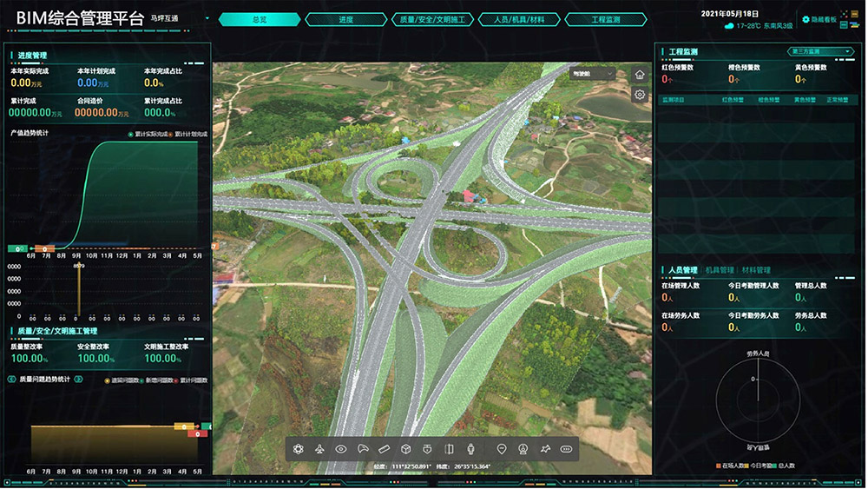Click the airplane fly-through icon
868x489 pixels.
click(x=320, y=449)
